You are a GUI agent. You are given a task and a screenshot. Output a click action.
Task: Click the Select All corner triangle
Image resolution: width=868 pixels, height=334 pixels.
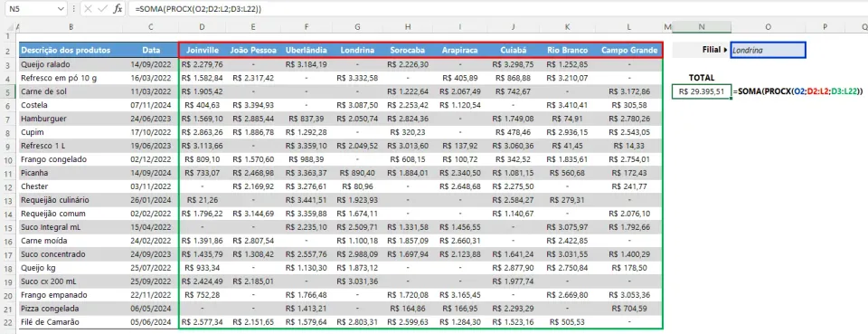pyautogui.click(x=8, y=26)
